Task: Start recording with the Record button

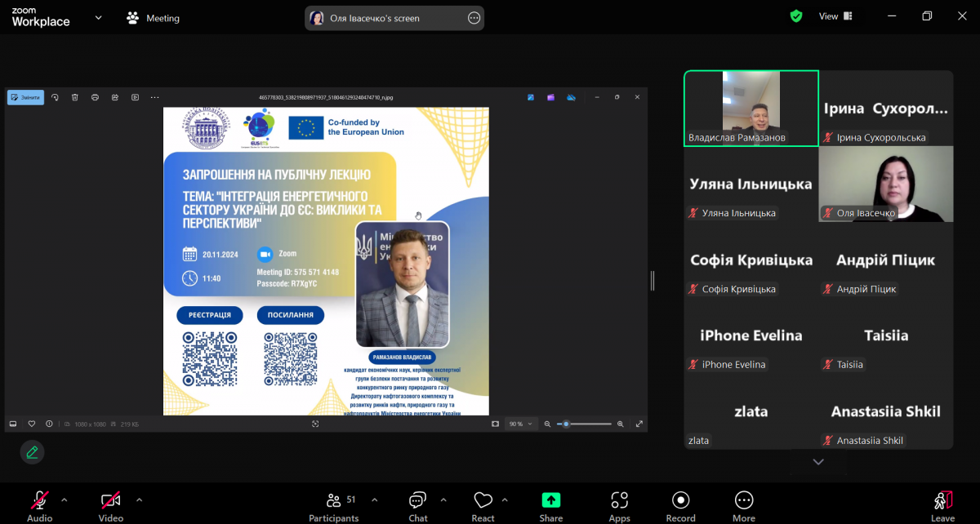Action: tap(680, 506)
